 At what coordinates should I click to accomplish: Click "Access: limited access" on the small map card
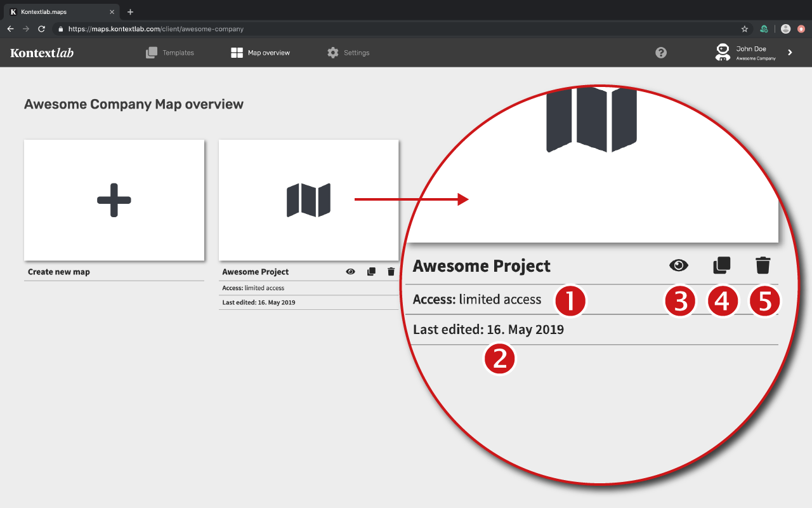254,288
